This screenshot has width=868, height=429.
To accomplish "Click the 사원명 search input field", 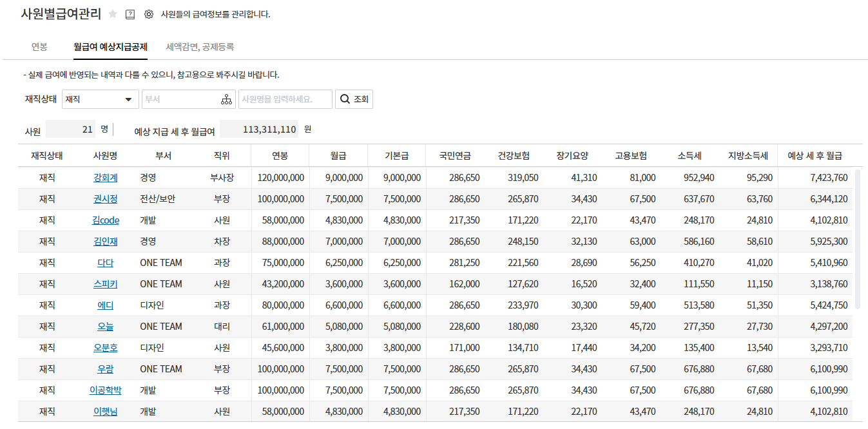I will point(285,99).
